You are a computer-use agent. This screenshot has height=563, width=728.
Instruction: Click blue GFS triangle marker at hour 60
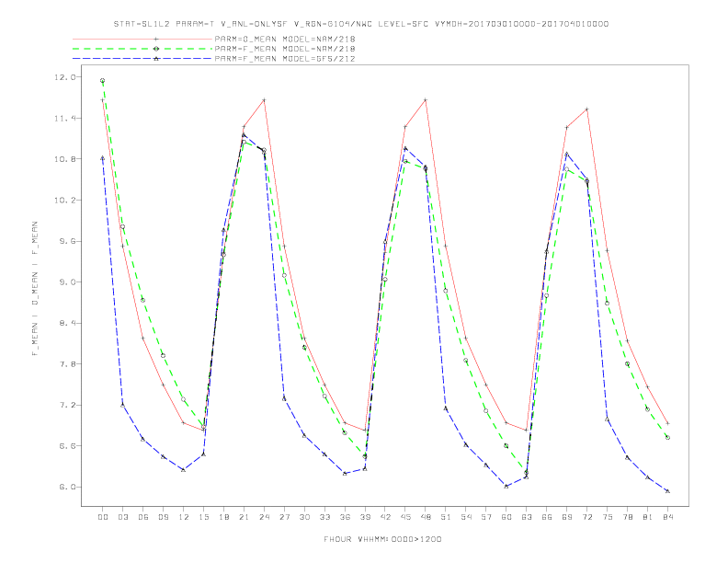click(506, 486)
